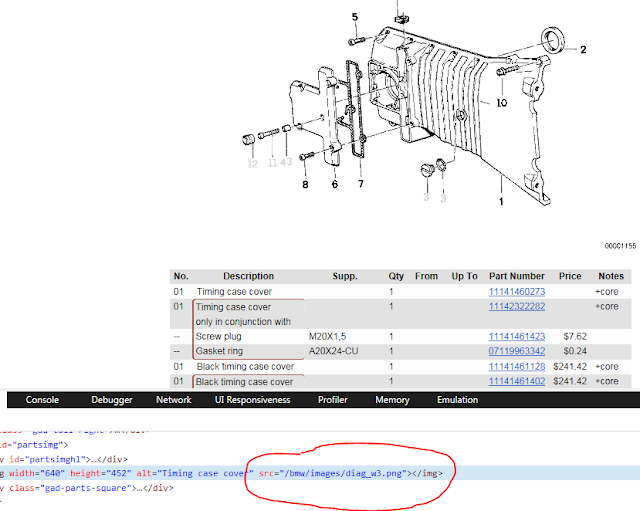Click the Price column header
Image resolution: width=640 pixels, height=511 pixels.
(x=570, y=276)
